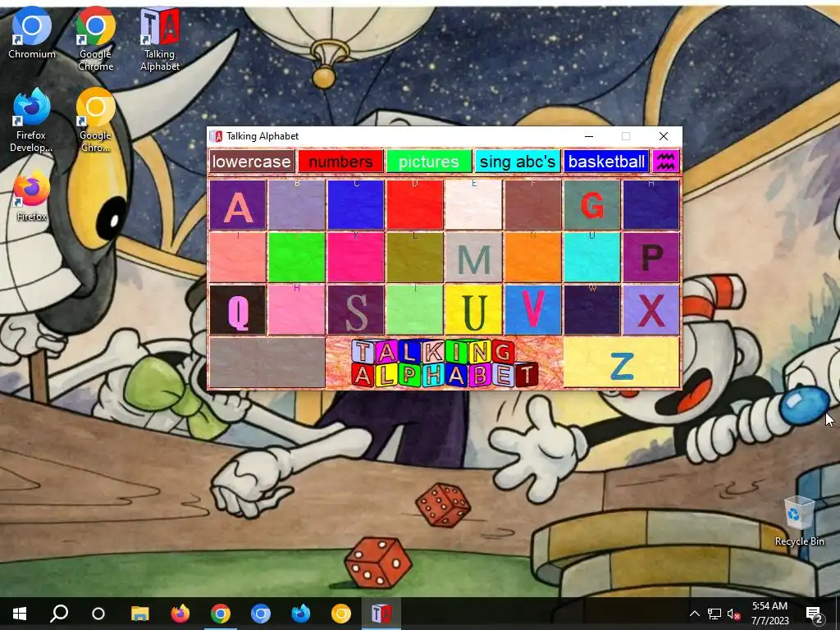
Task: Launch Firefox Developer Edition from taskbar
Action: pos(300,614)
